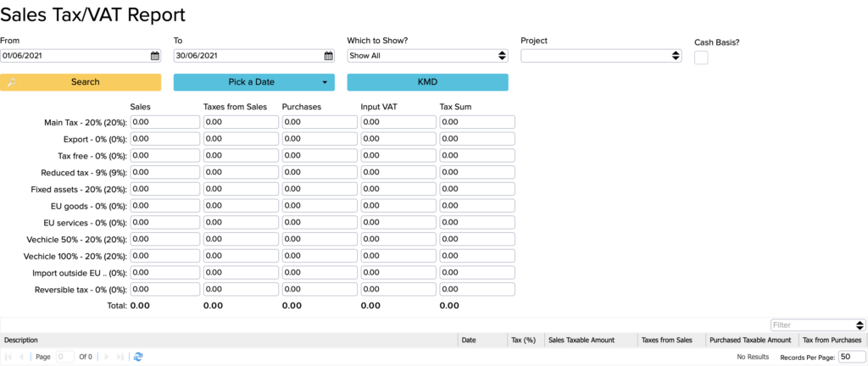Click Tax free 0% Purchases field

coord(320,155)
